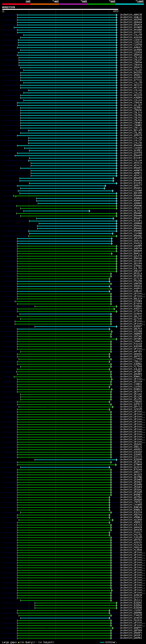Select the UniRef100_Q0Z853 label
This screenshot has width=146, height=644.
[131, 77]
